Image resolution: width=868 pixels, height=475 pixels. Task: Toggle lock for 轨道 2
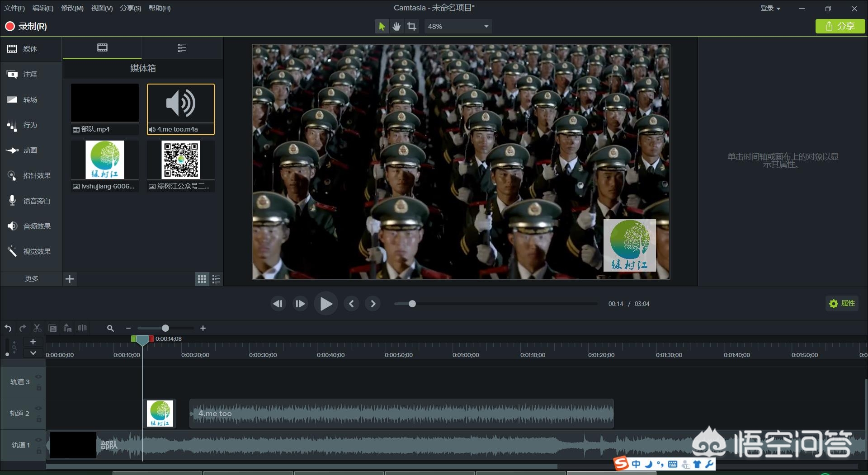point(39,419)
